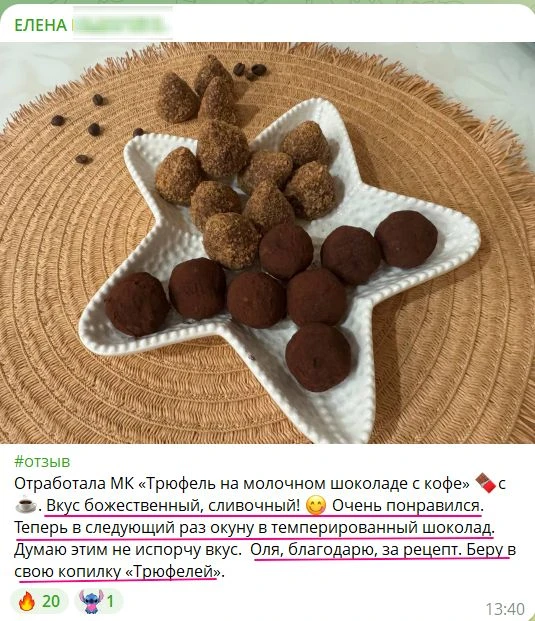Screen dimensions: 535x621
Task: Click underlined sentence about темперированный шоколад
Action: 255,528
